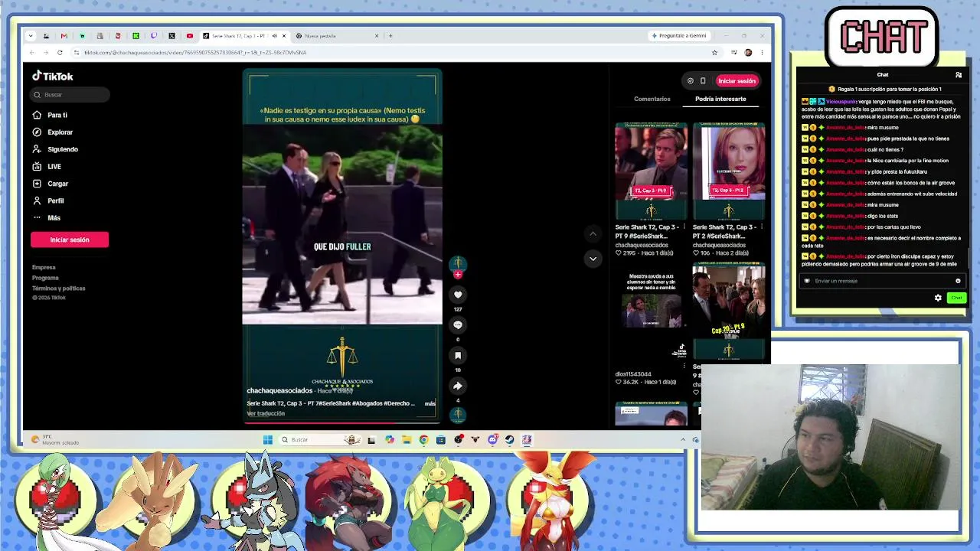Switch to the Nueva pestaña tab
The width and height of the screenshot is (980, 551).
point(337,36)
